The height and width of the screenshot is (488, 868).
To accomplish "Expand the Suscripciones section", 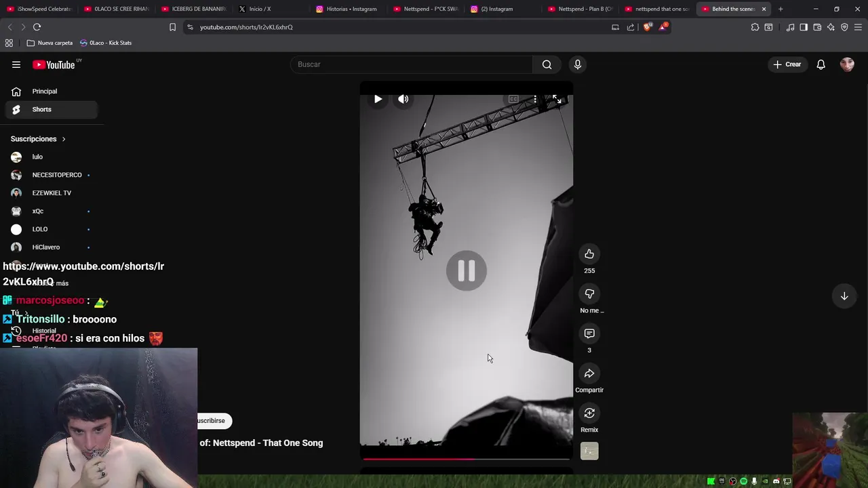I will (x=38, y=139).
